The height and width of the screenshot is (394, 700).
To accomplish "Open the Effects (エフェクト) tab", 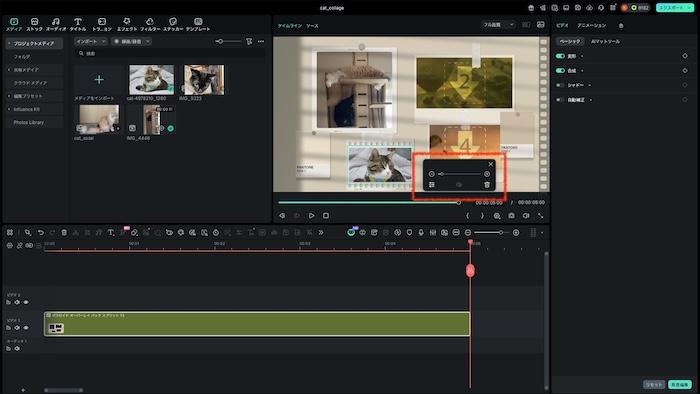I will [x=127, y=24].
